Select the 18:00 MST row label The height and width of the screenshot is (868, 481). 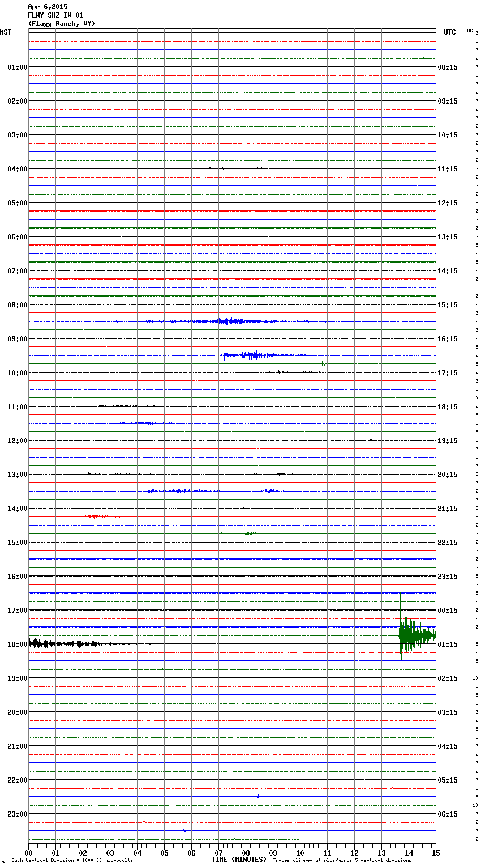click(18, 644)
